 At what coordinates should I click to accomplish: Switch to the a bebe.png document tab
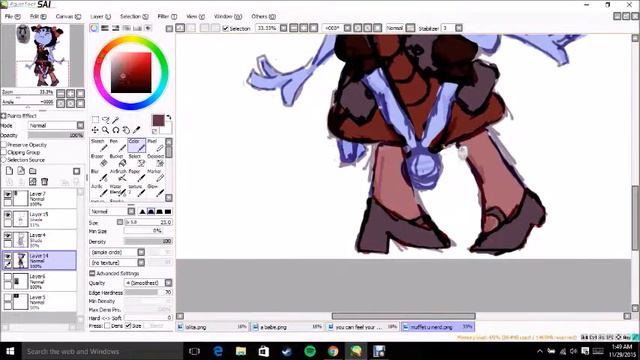tap(287, 327)
